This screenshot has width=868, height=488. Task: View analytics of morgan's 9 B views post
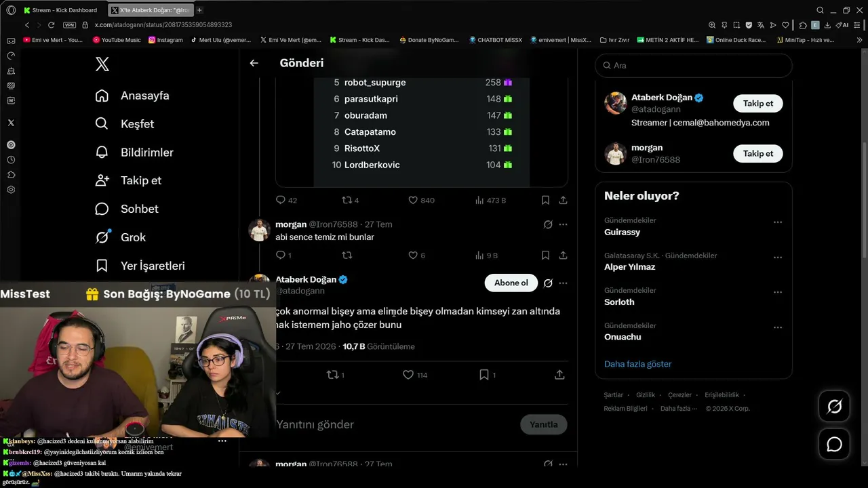pyautogui.click(x=479, y=256)
